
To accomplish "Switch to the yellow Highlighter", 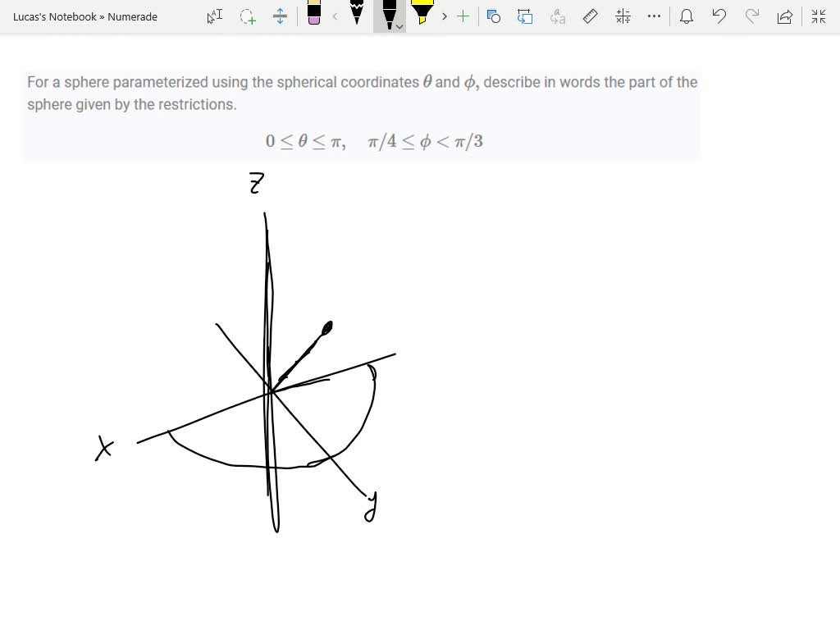I will pyautogui.click(x=422, y=15).
